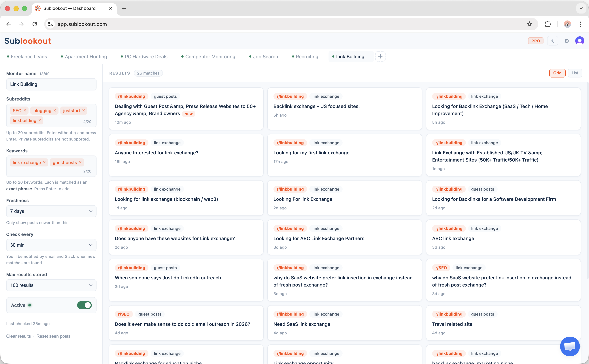This screenshot has width=589, height=364.
Task: Open the Check every 30 min dropdown
Action: pyautogui.click(x=51, y=245)
